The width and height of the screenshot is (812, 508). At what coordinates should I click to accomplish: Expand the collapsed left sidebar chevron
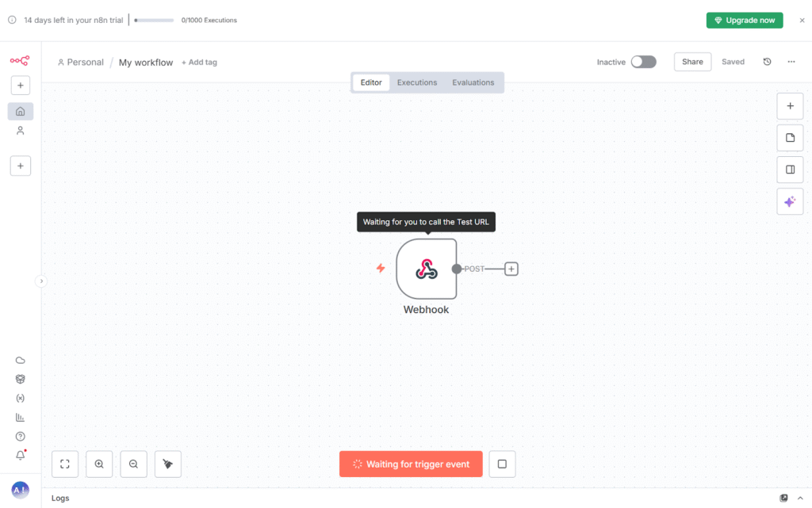pyautogui.click(x=41, y=281)
